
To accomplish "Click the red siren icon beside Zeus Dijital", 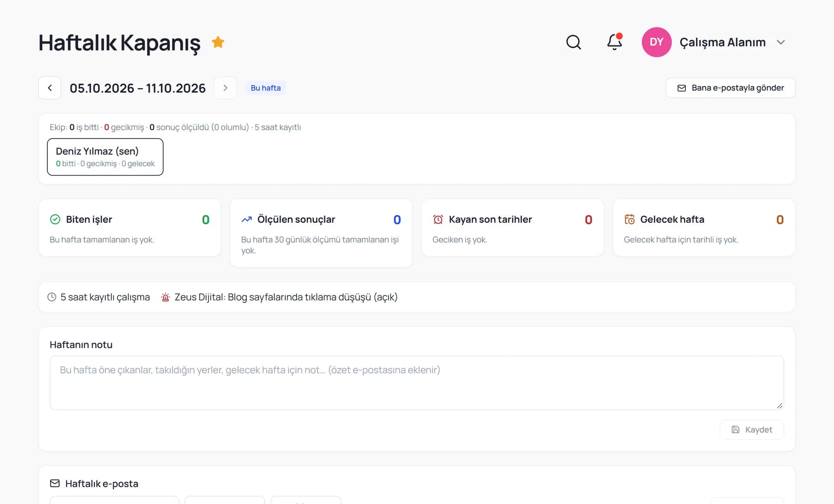I will coord(165,297).
